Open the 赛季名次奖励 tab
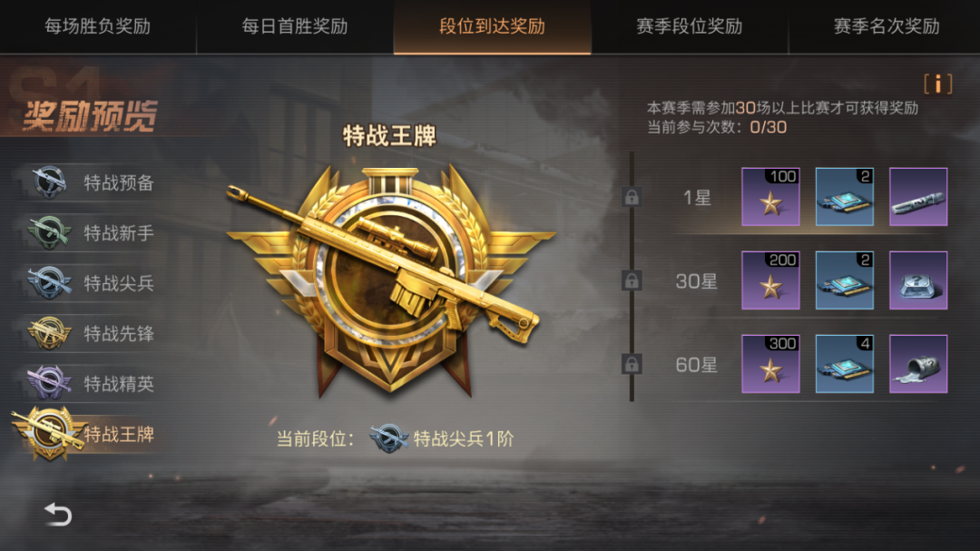980x551 pixels. (886, 26)
